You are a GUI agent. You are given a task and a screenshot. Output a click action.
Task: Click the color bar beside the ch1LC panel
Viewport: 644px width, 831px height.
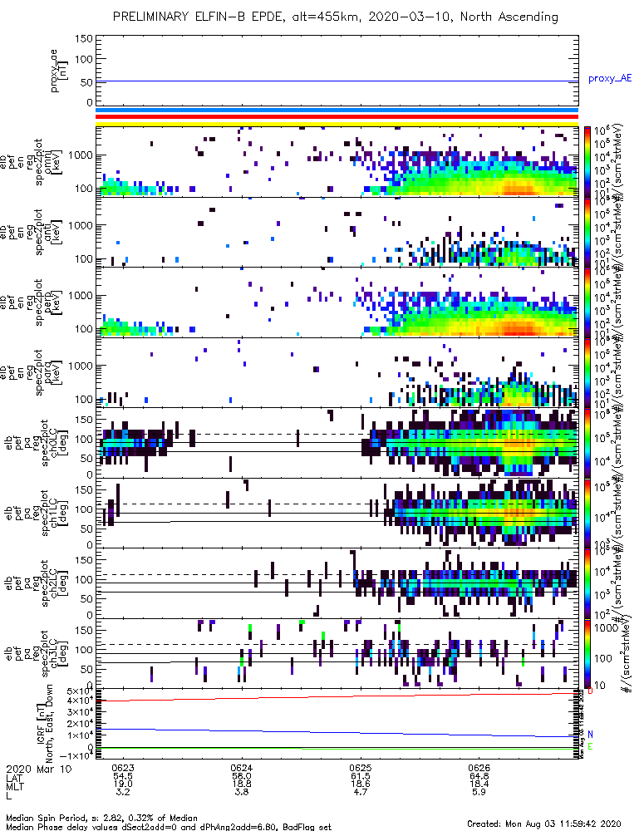point(587,513)
